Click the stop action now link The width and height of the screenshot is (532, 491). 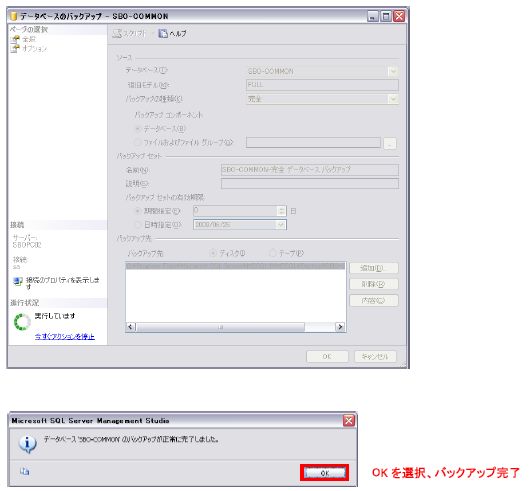click(65, 336)
